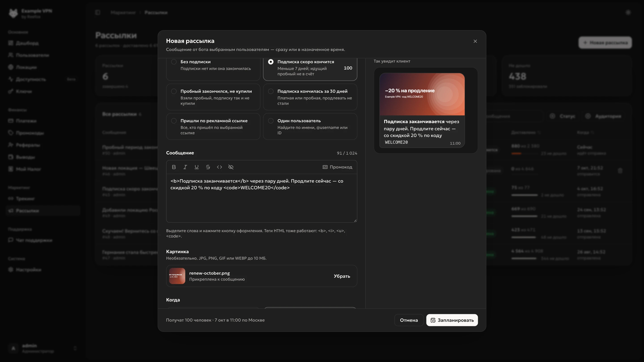This screenshot has width=644, height=362.
Task: Click the 11:00 time in message preview
Action: [x=455, y=143]
